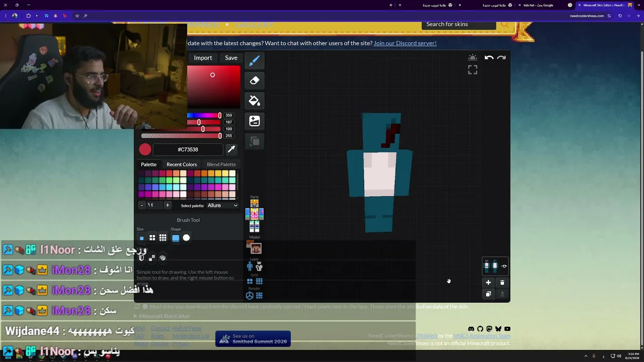Image resolution: width=644 pixels, height=362 pixels.
Task: Set brush shape to square
Action: click(x=176, y=238)
